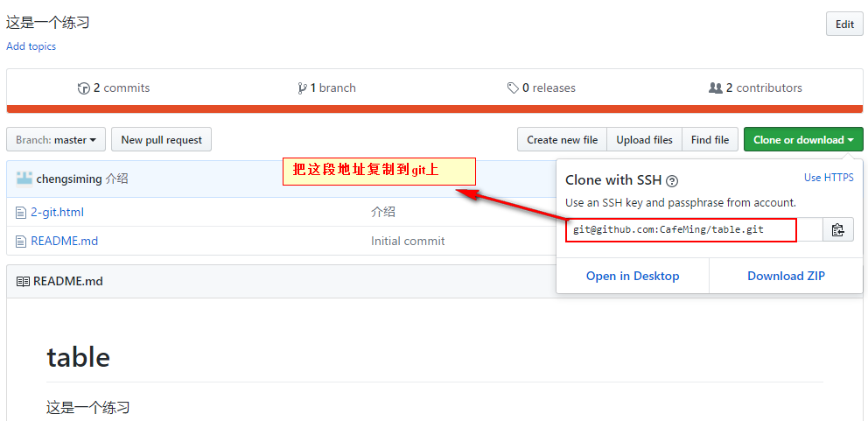Click the Find file button
Image resolution: width=868 pixels, height=421 pixels.
click(x=710, y=139)
